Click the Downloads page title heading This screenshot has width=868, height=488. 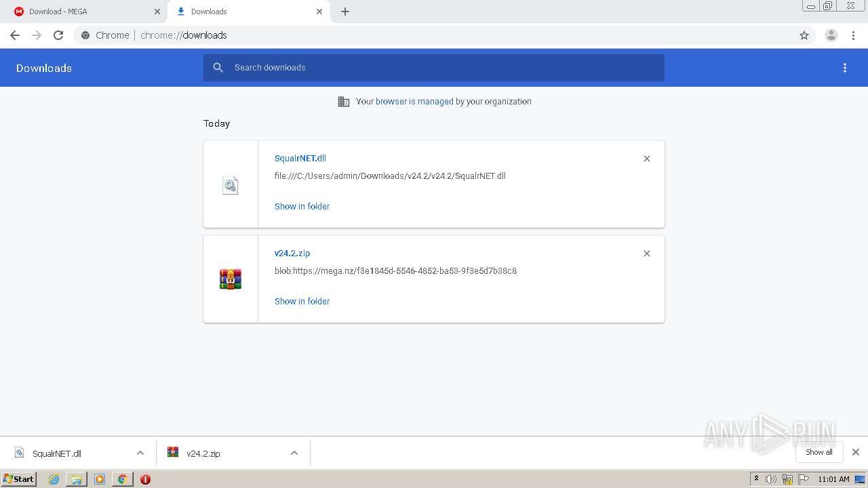click(44, 68)
